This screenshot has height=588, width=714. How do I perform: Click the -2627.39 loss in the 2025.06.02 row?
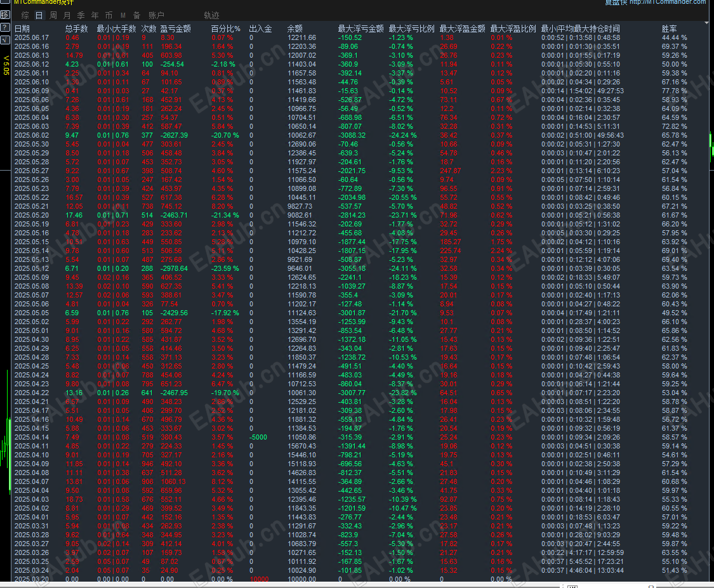[x=174, y=135]
